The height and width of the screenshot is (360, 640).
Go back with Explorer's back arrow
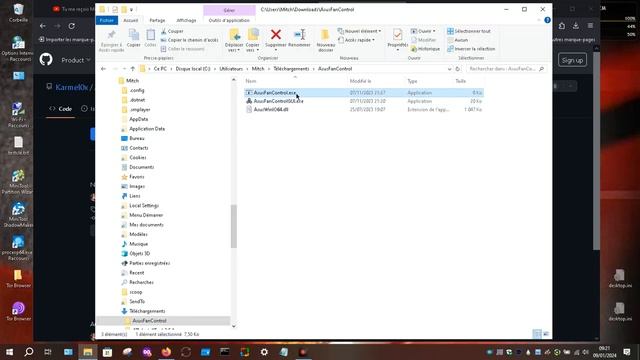pos(104,69)
